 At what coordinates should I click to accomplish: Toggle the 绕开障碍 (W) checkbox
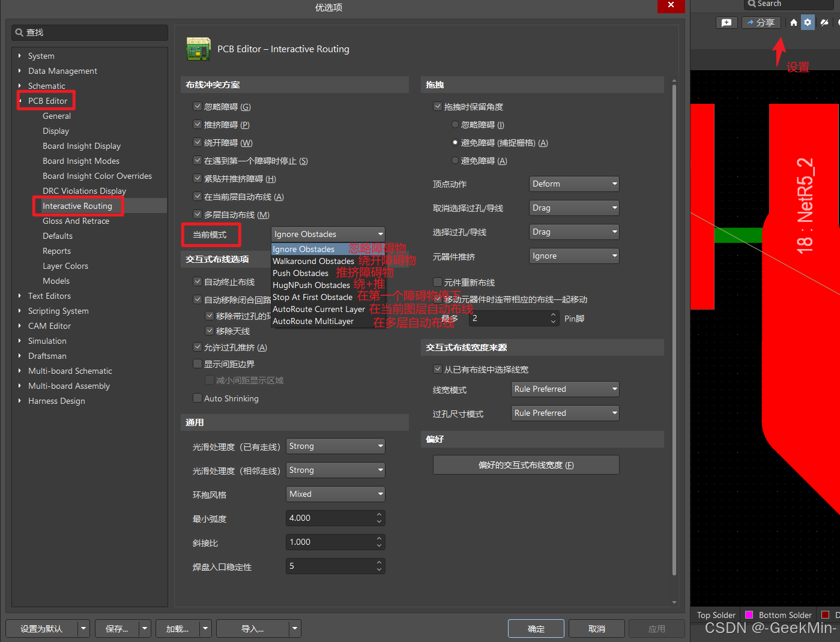point(197,143)
